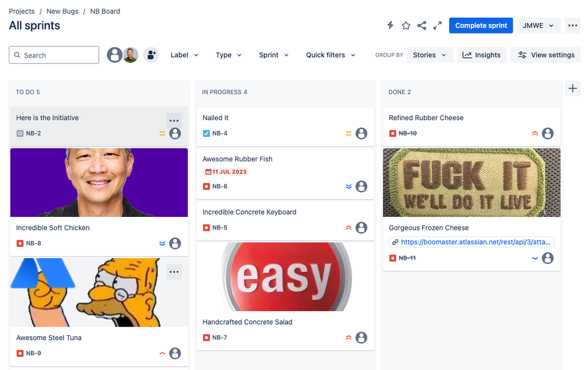Click the 11 JUL 2023 due date badge

tap(226, 172)
